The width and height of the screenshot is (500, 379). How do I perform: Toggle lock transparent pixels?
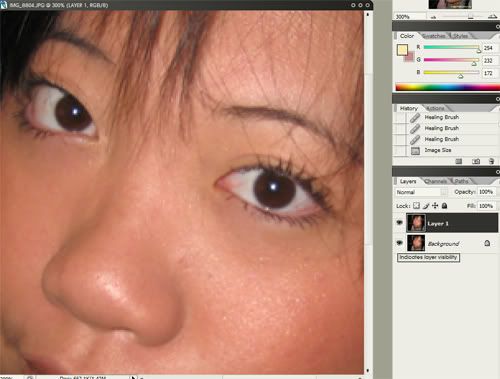416,206
